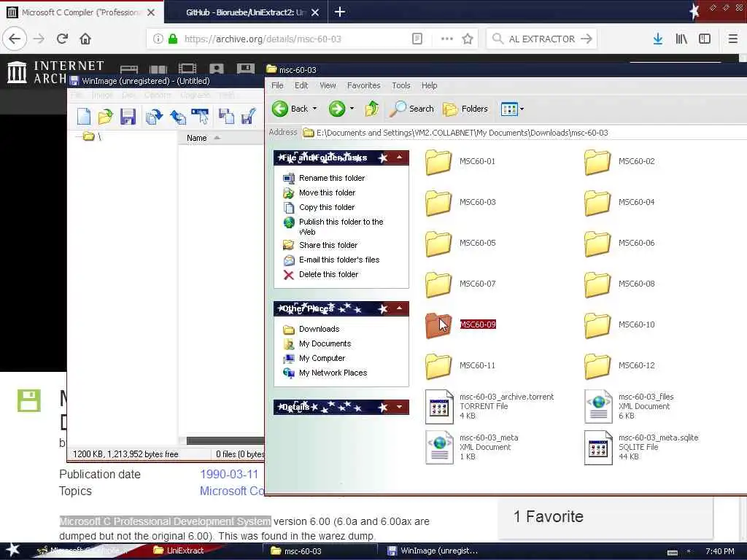Open Search pane in Explorer

[411, 109]
